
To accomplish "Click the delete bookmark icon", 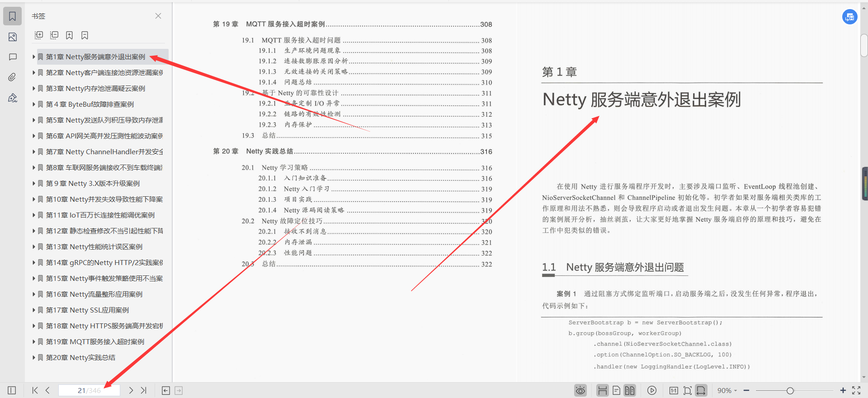I will (85, 35).
